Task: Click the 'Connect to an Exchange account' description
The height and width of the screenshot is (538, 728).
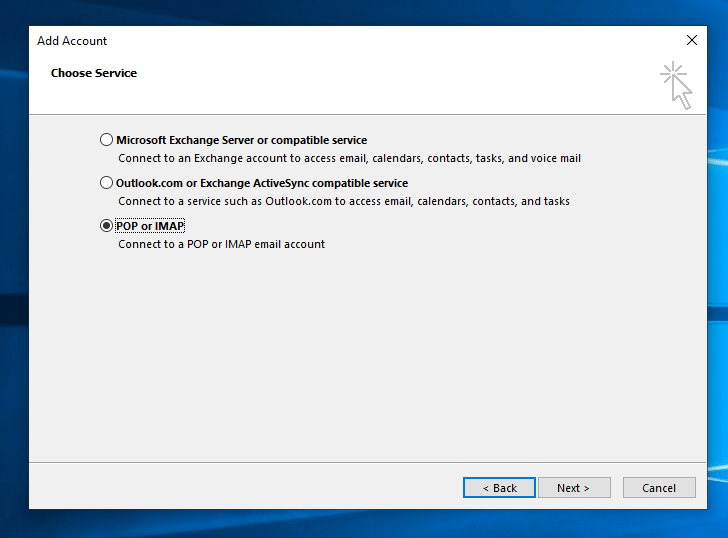Action: tap(349, 158)
